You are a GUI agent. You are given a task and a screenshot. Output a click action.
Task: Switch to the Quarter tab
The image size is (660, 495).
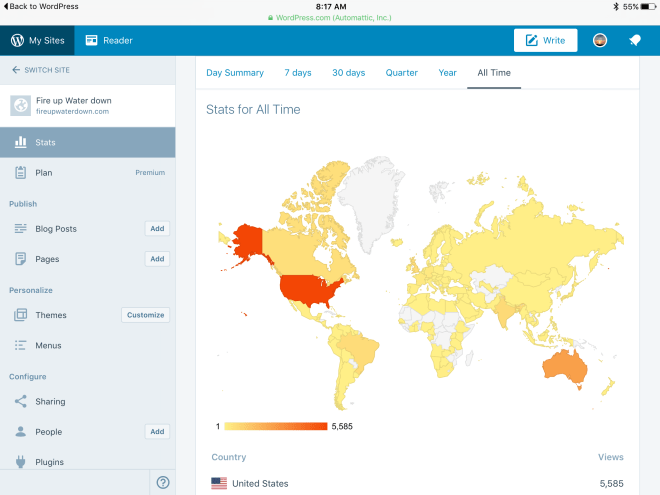[x=402, y=73]
